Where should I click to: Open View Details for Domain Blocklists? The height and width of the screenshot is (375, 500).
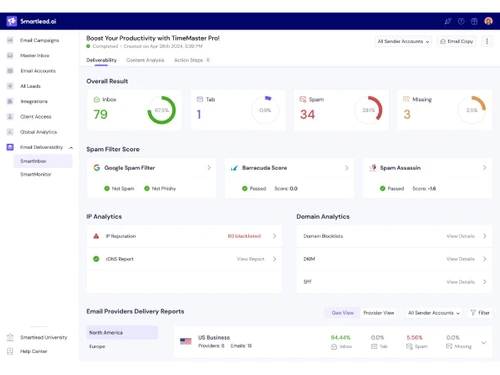[460, 236]
